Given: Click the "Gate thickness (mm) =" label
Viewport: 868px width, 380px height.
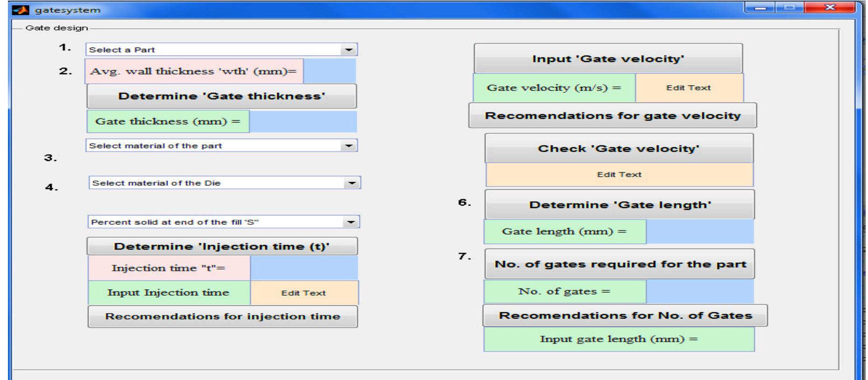Looking at the screenshot, I should (x=168, y=121).
